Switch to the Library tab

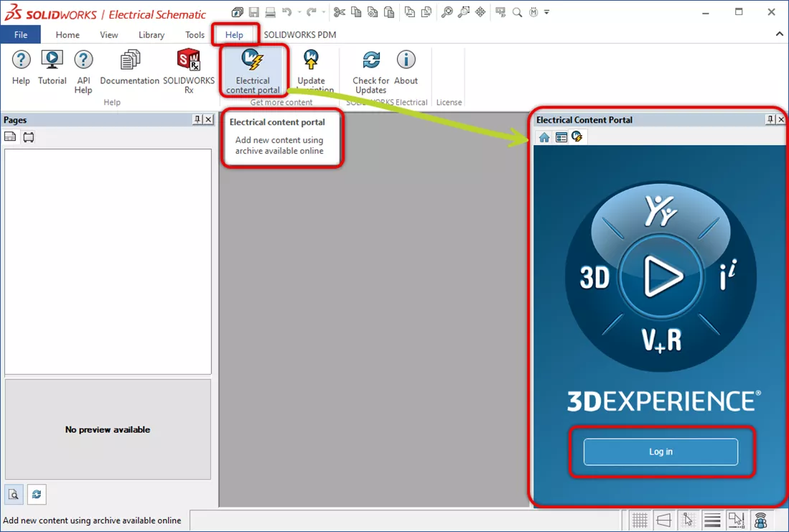coord(151,34)
